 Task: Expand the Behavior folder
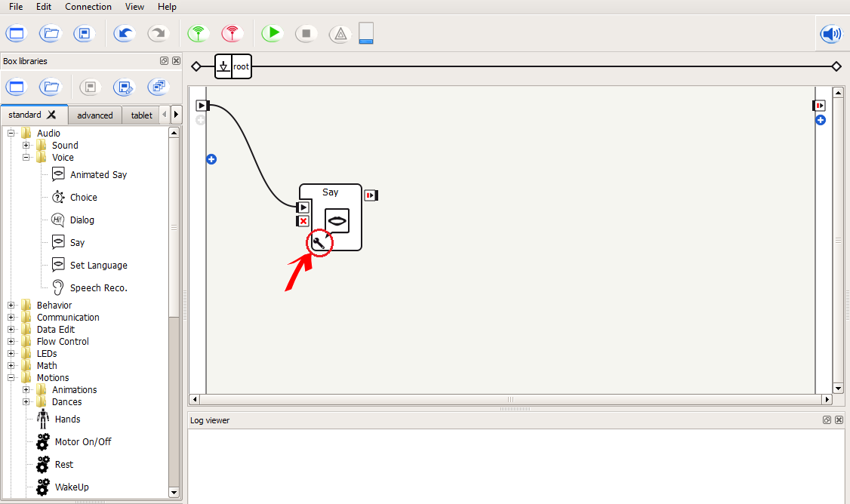(11, 306)
